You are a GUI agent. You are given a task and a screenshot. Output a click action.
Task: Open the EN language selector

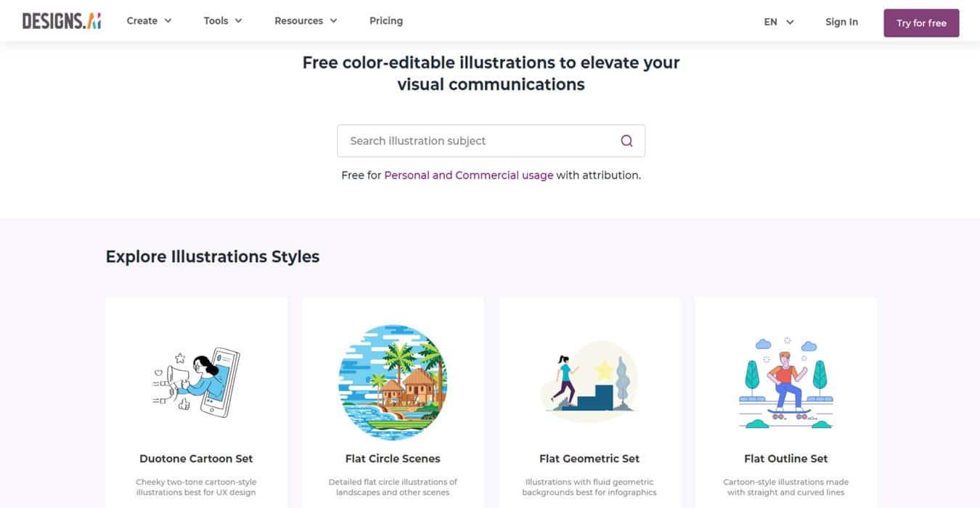[778, 22]
